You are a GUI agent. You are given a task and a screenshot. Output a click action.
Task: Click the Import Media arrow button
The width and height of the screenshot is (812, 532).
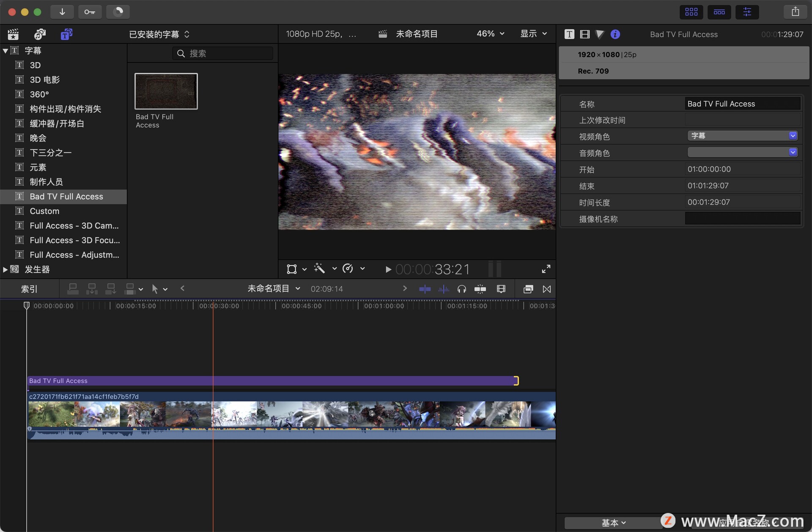coord(62,12)
